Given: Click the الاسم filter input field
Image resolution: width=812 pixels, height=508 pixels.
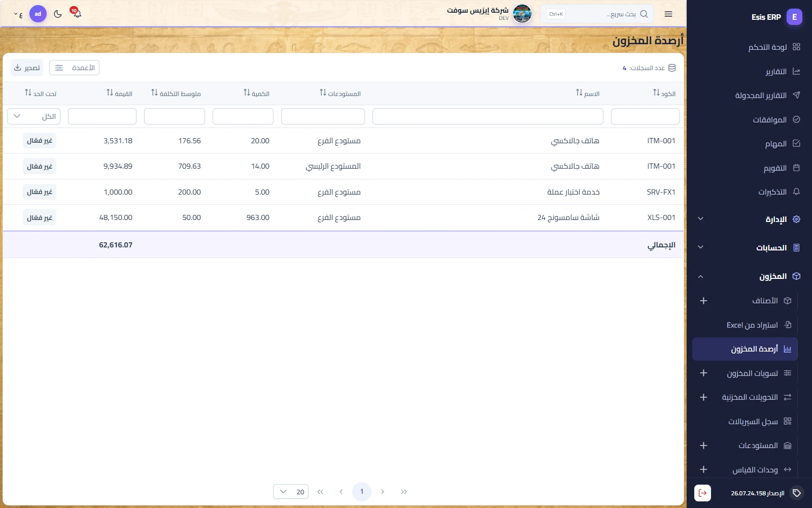Looking at the screenshot, I should (x=488, y=116).
